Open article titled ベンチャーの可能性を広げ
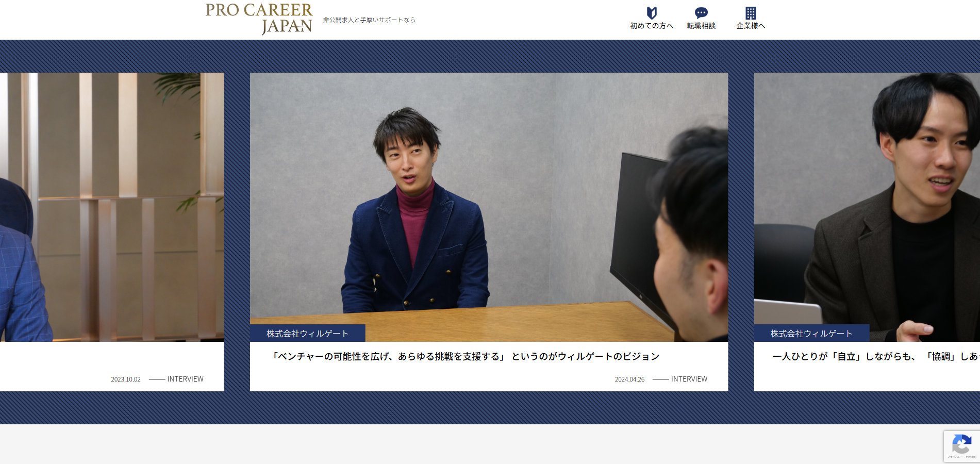 (466, 356)
